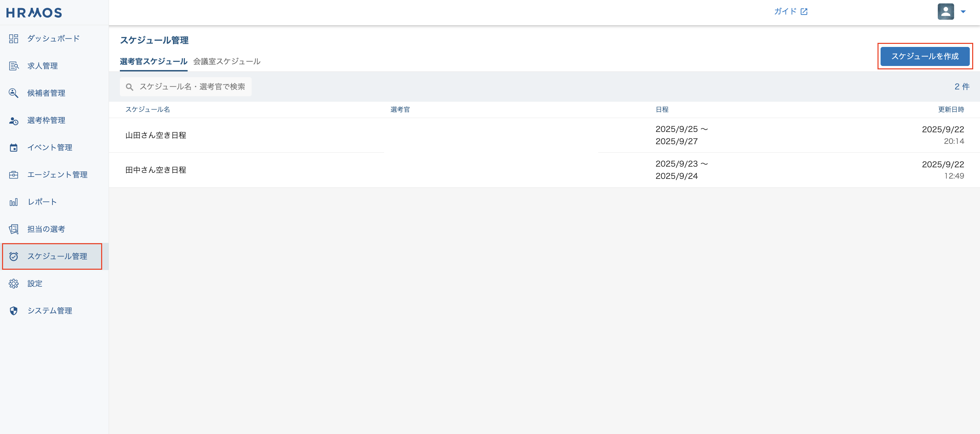Screen dimensions: 980x434
Task: Click the 担当の選考 document icon
Action: [14, 229]
